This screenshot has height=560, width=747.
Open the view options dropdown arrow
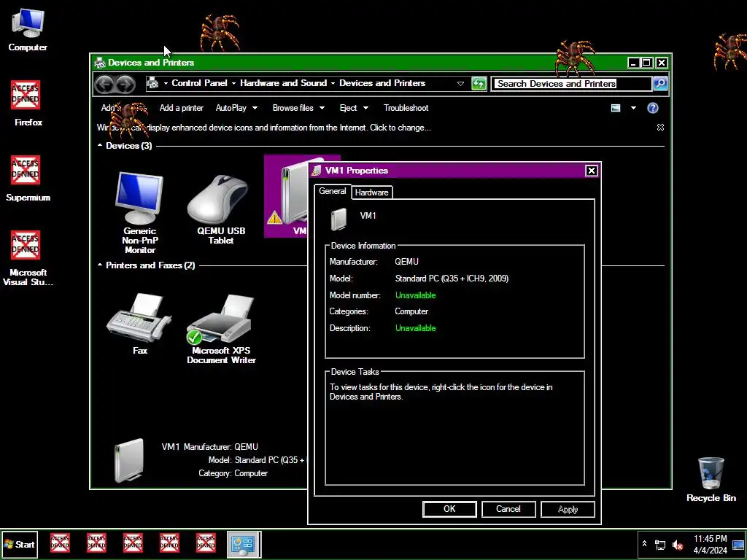(633, 108)
